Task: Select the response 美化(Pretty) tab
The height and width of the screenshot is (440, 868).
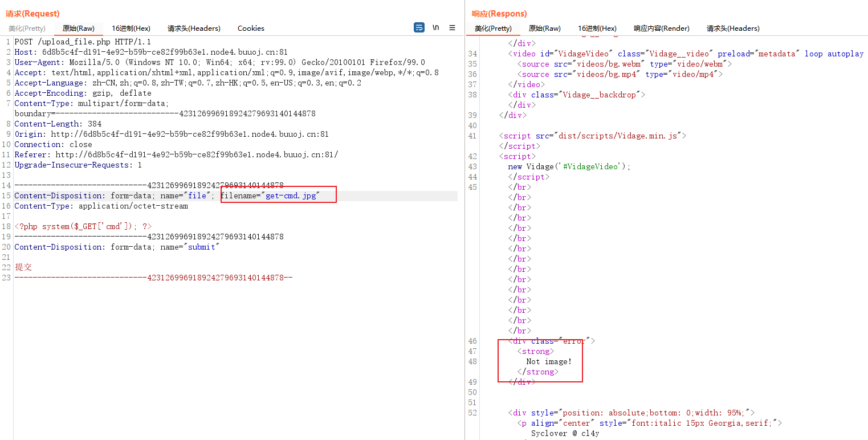Action: [493, 28]
